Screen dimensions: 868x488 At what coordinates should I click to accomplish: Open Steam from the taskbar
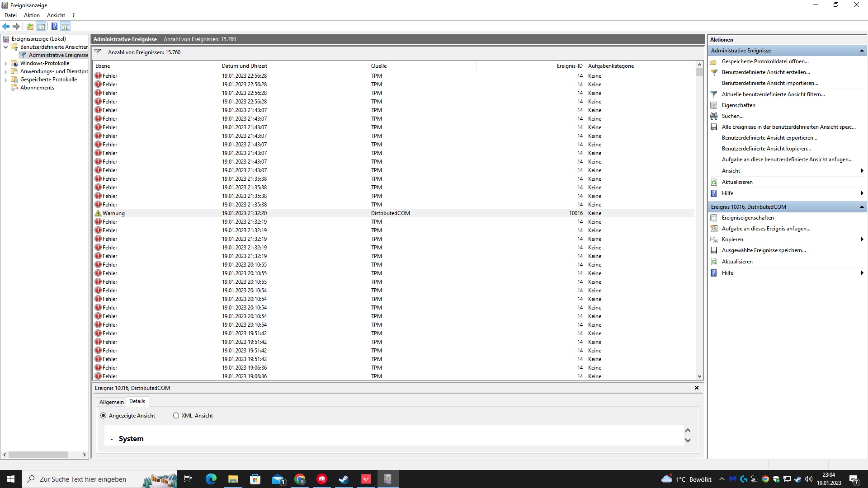point(344,479)
